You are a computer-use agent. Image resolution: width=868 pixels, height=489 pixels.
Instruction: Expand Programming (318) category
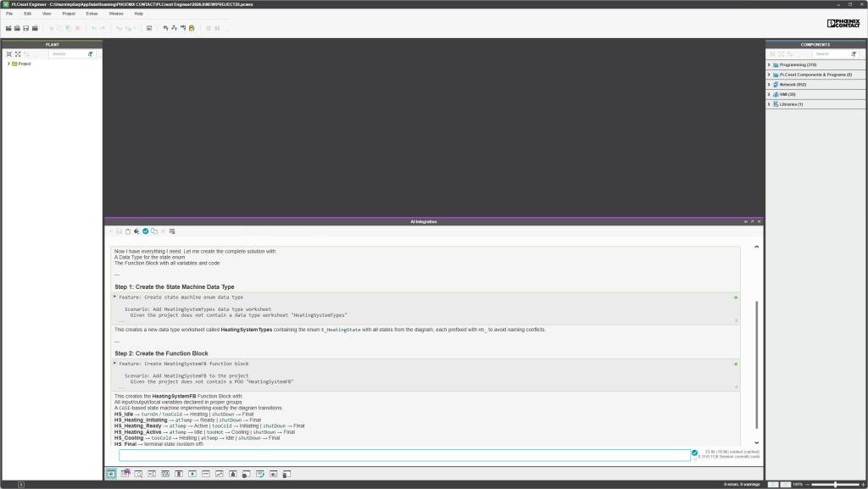[x=769, y=64]
